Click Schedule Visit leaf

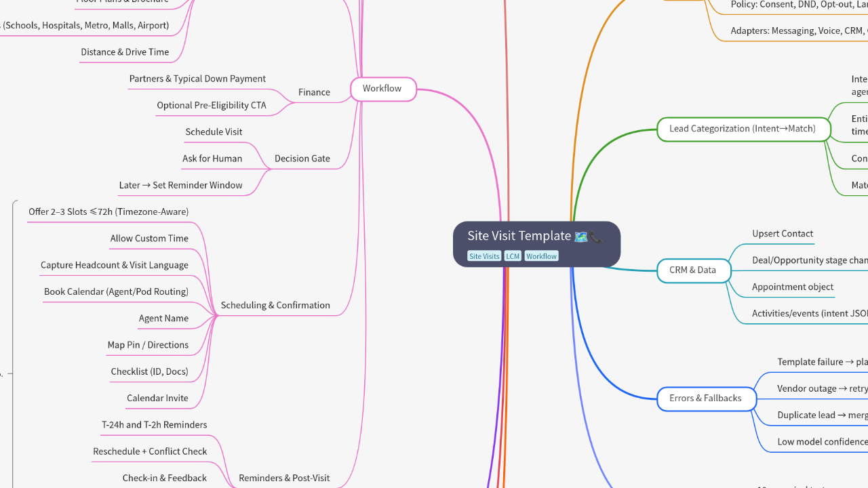point(214,131)
